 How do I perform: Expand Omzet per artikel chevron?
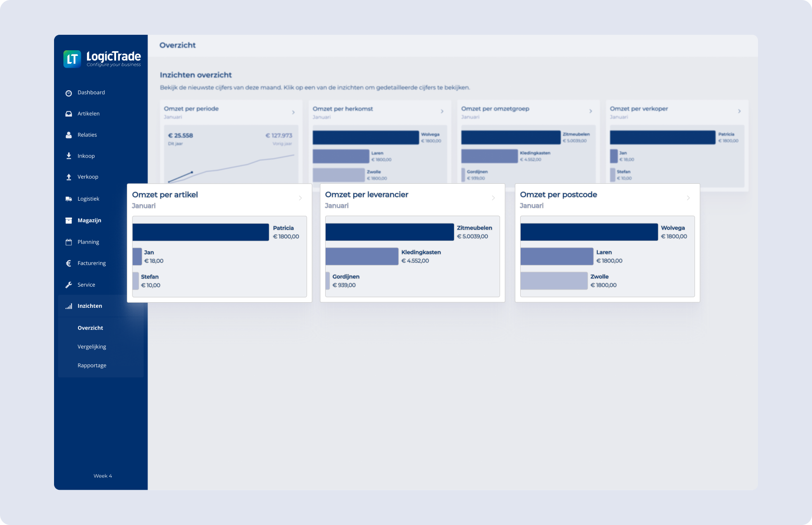[x=300, y=198]
